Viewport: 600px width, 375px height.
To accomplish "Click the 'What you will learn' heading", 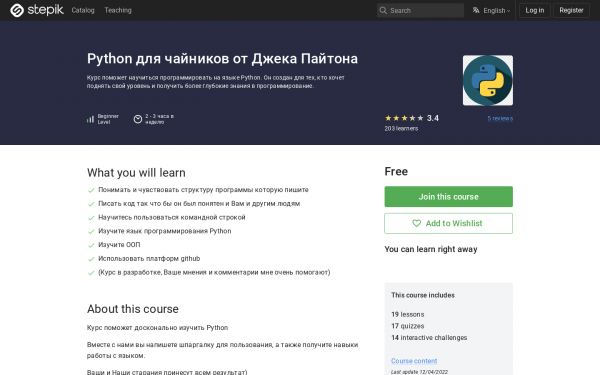I will click(x=136, y=173).
